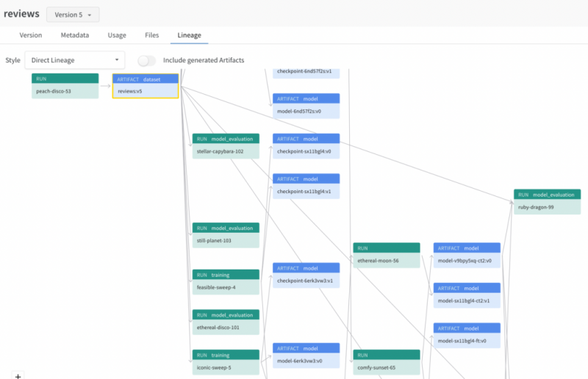The height and width of the screenshot is (379, 588).
Task: Select the Files tab
Action: coord(152,35)
